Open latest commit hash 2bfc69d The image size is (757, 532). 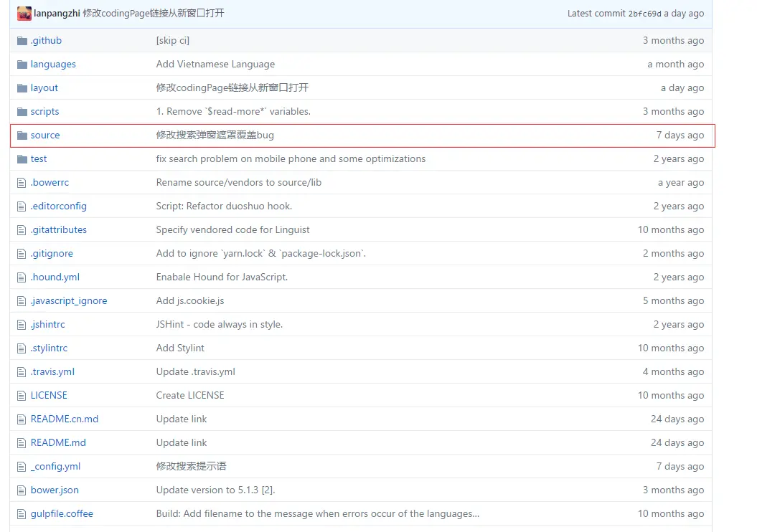[644, 14]
